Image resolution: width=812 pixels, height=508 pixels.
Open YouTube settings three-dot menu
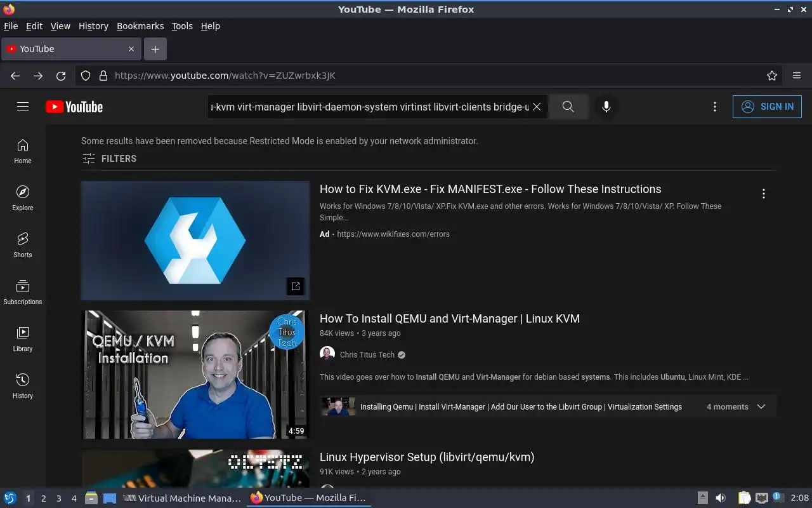(x=715, y=107)
